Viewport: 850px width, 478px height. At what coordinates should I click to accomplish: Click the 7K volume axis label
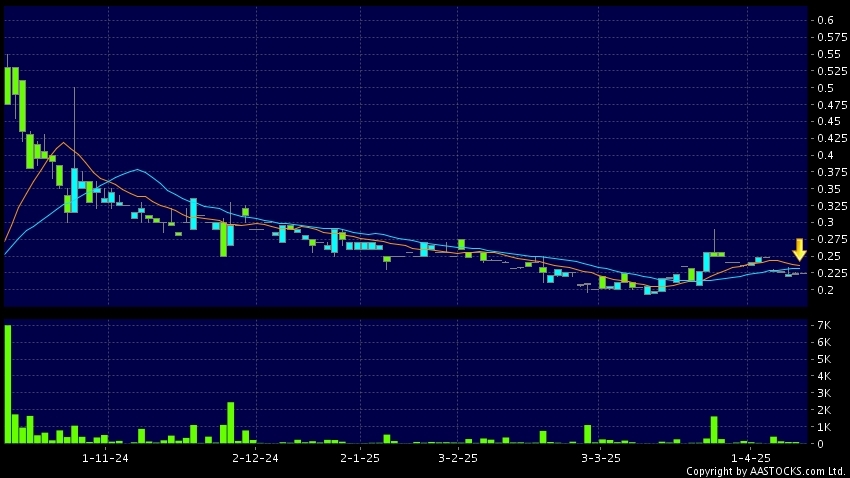tap(824, 325)
